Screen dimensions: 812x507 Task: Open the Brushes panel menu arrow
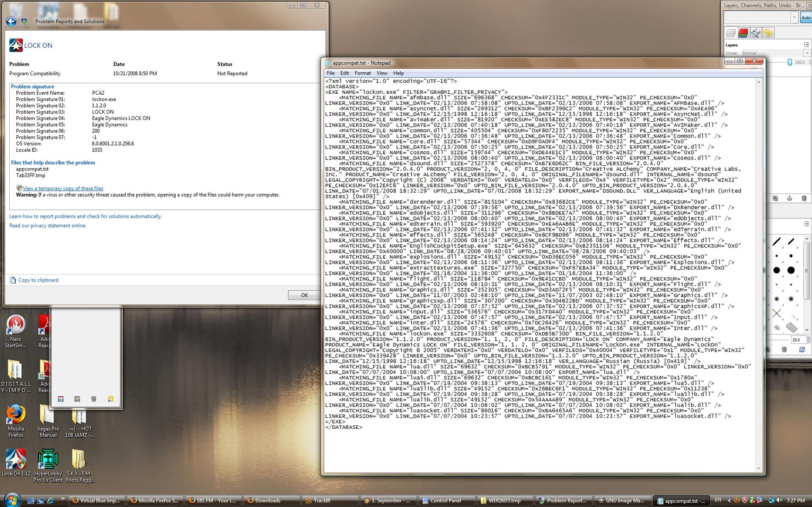806,224
